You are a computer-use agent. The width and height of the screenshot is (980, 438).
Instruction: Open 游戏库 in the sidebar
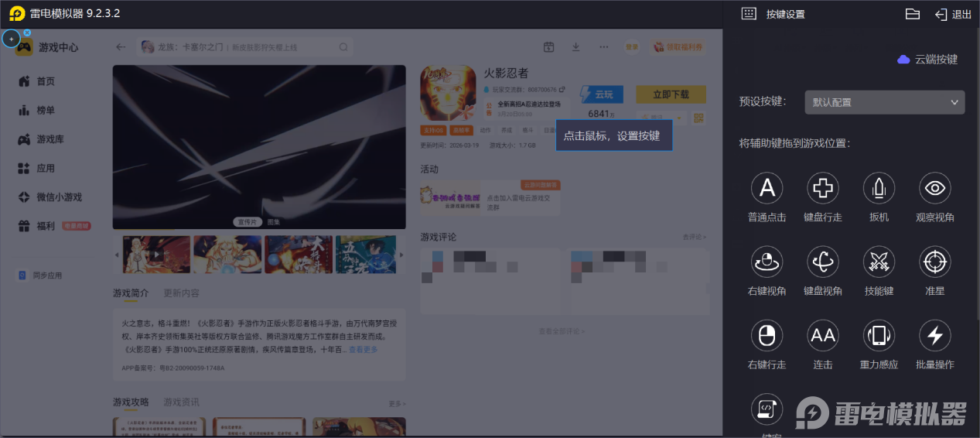(x=41, y=139)
